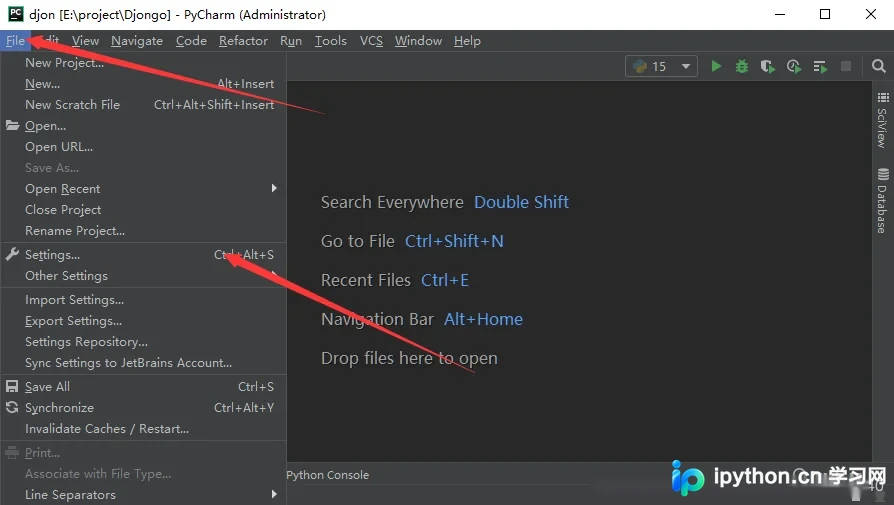Click the Stop square icon
This screenshot has width=894, height=505.
pos(846,67)
